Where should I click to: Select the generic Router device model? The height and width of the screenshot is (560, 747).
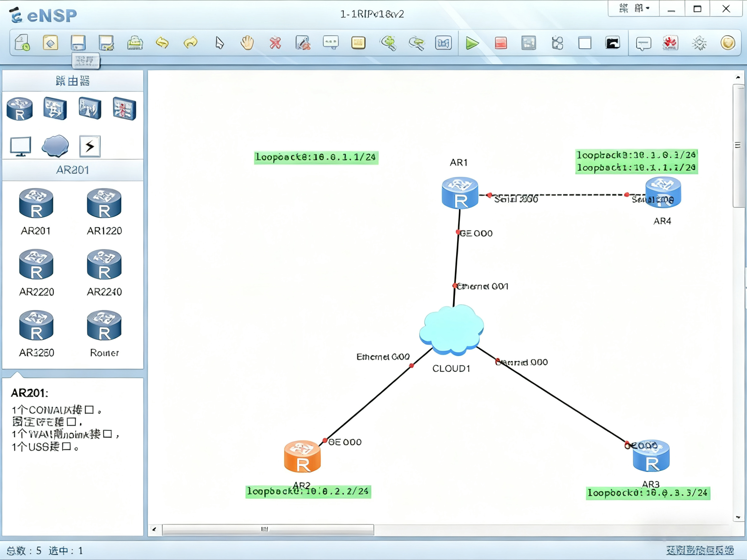pyautogui.click(x=104, y=326)
